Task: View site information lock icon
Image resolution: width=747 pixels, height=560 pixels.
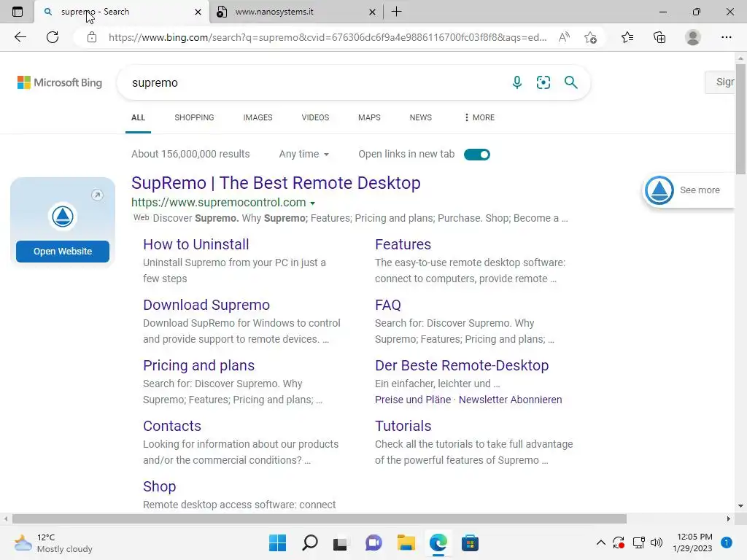Action: [x=92, y=37]
